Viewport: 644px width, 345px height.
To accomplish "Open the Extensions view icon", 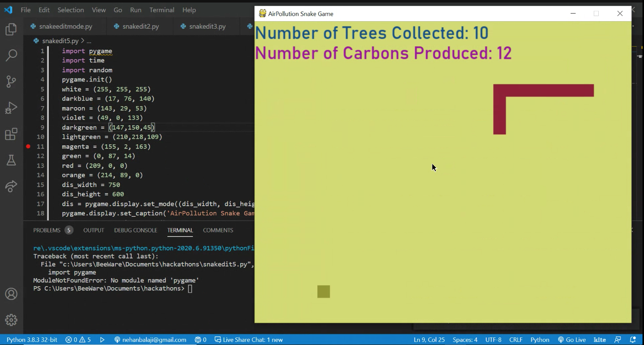I will tap(11, 134).
